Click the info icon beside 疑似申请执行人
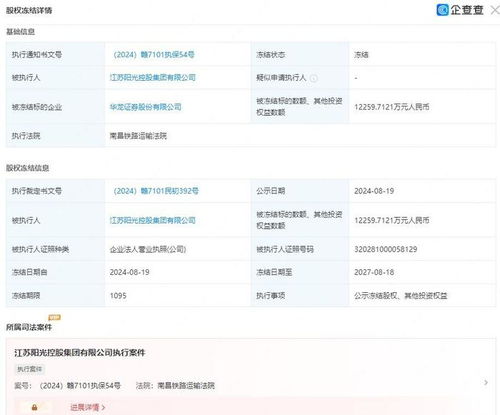 point(314,78)
